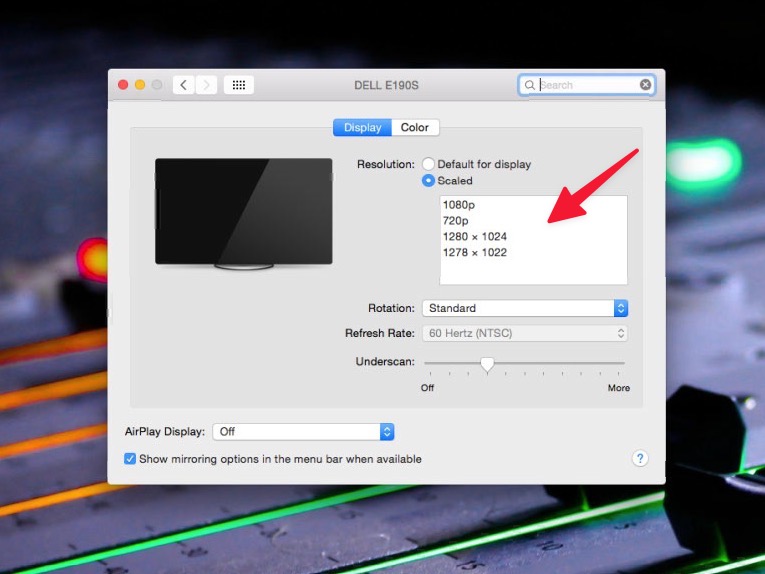Select Default for display radio button

(428, 164)
